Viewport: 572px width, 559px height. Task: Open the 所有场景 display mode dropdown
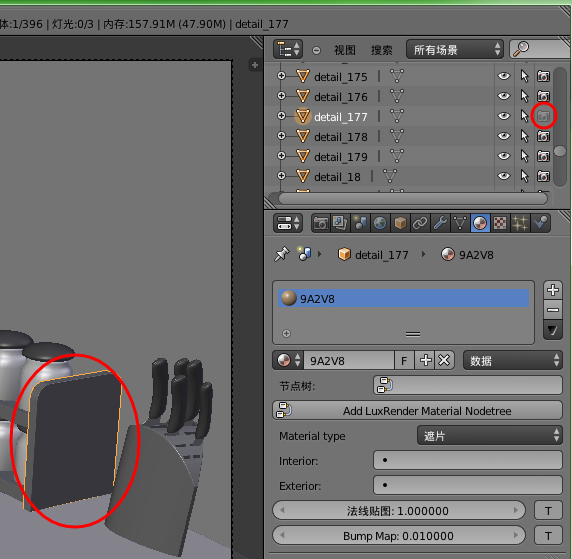click(455, 49)
